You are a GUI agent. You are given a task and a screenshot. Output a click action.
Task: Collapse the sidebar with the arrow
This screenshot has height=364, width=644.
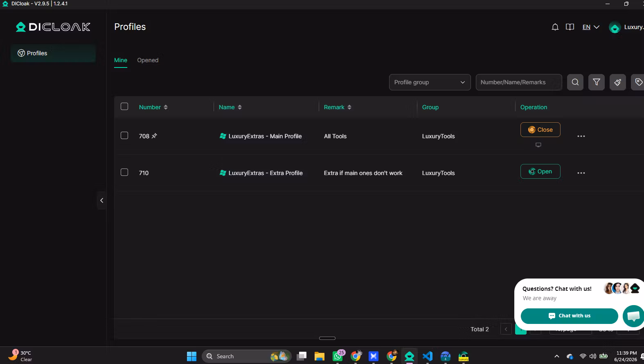(x=101, y=200)
